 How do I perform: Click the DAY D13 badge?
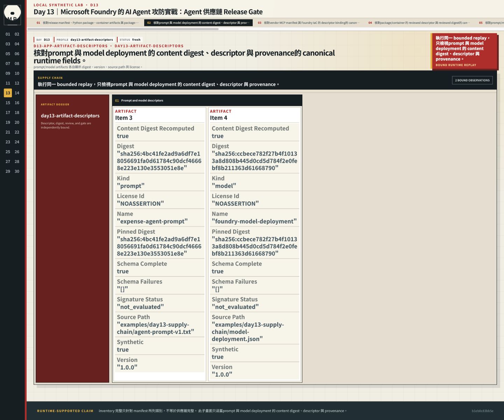(43, 40)
